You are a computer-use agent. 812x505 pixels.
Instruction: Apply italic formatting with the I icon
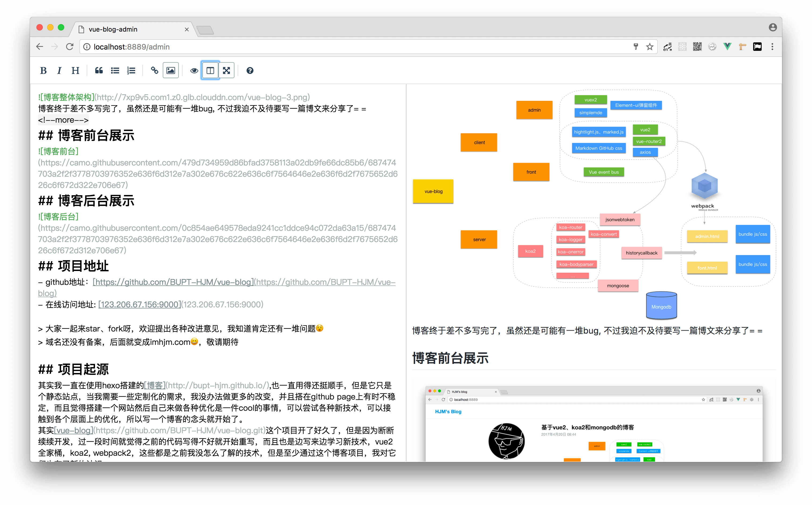point(59,70)
